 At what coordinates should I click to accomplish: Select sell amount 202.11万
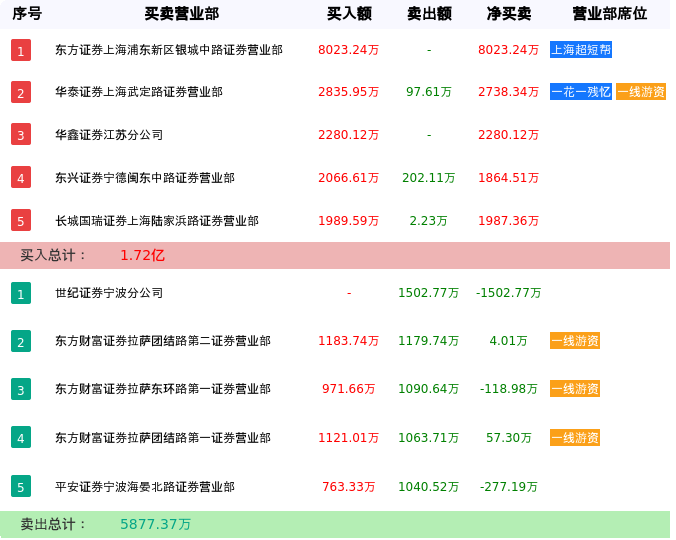pyautogui.click(x=429, y=178)
